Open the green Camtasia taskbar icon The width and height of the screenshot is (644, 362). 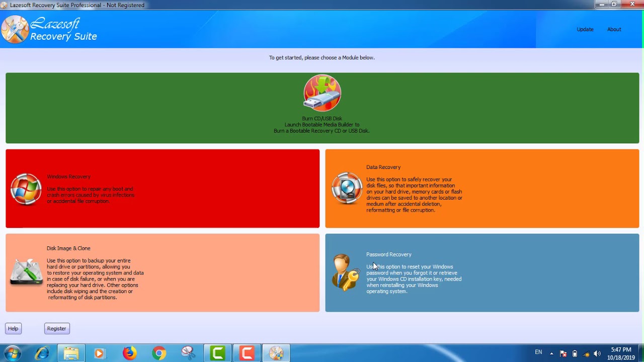[217, 353]
